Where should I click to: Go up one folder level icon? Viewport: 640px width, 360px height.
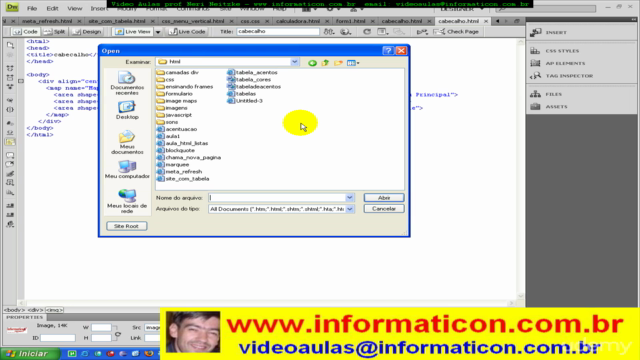[325, 62]
